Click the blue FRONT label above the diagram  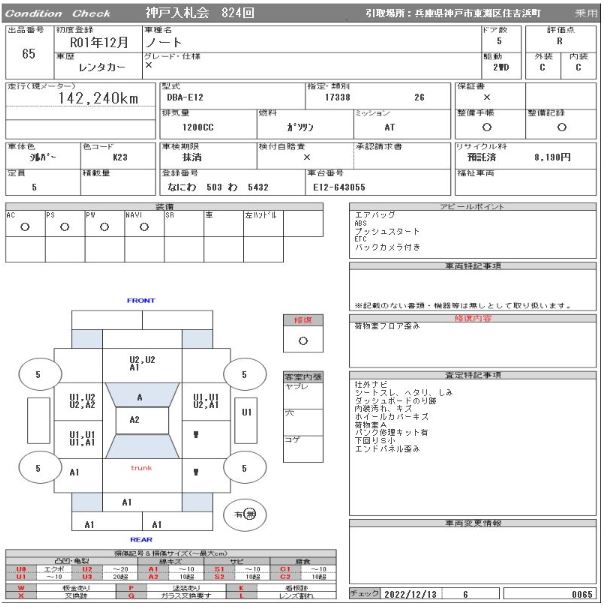(141, 300)
